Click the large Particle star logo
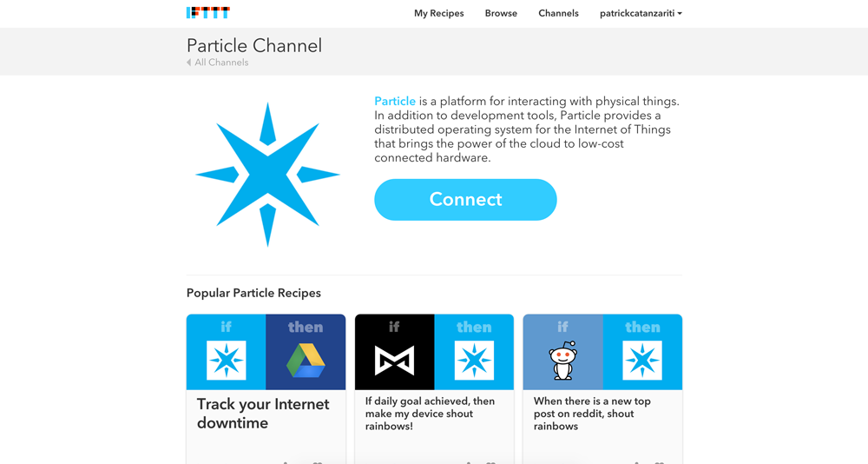The height and width of the screenshot is (464, 868). pyautogui.click(x=267, y=175)
